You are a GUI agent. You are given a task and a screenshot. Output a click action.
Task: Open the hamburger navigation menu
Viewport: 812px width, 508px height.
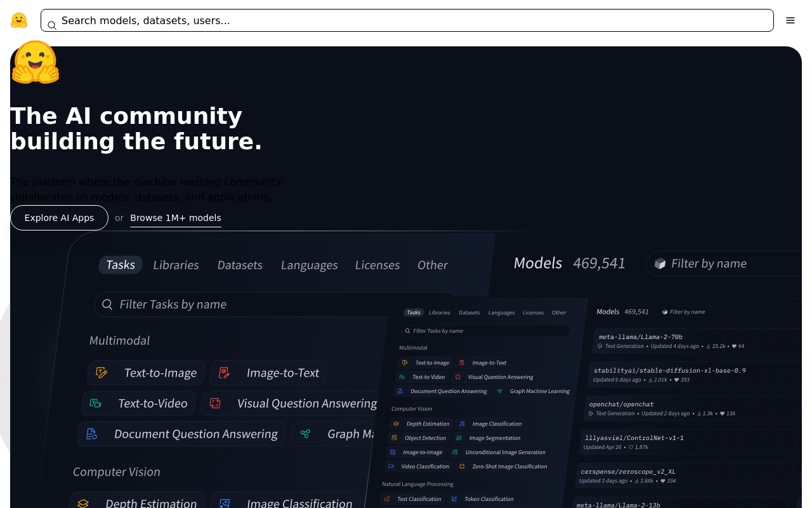[790, 20]
